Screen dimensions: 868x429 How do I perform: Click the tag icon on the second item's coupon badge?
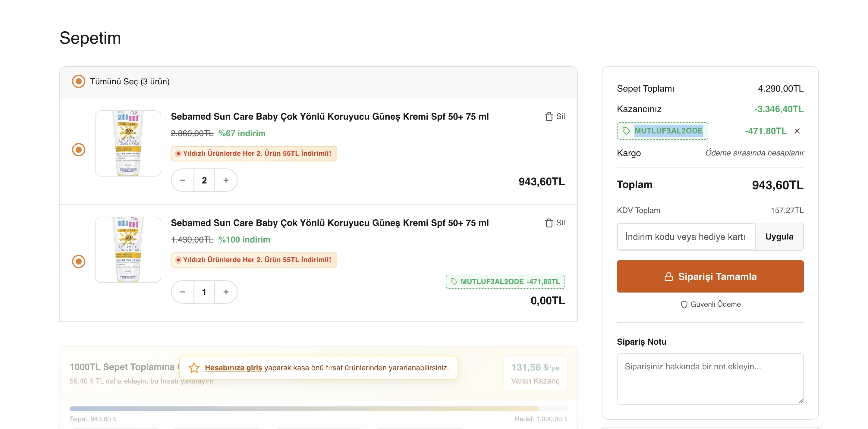[x=454, y=281]
